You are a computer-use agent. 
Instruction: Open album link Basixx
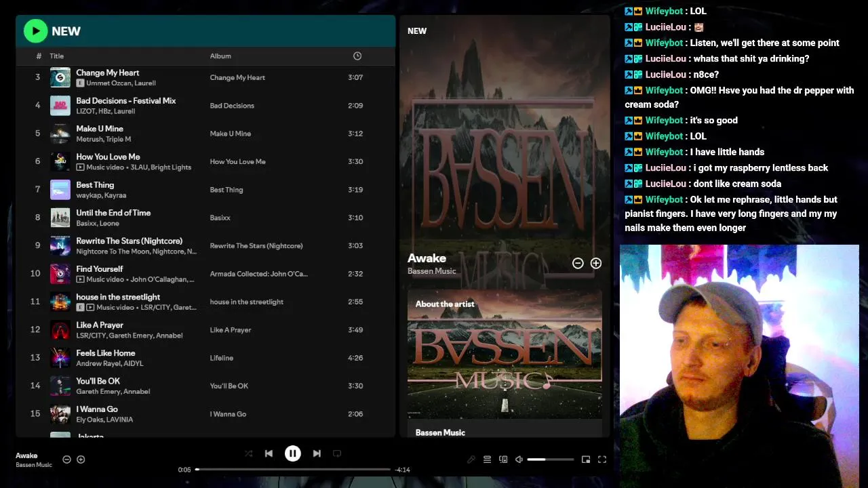point(220,218)
